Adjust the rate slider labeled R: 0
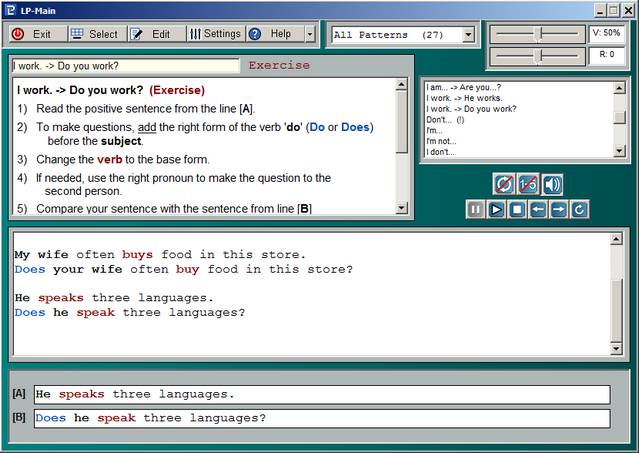 538,56
